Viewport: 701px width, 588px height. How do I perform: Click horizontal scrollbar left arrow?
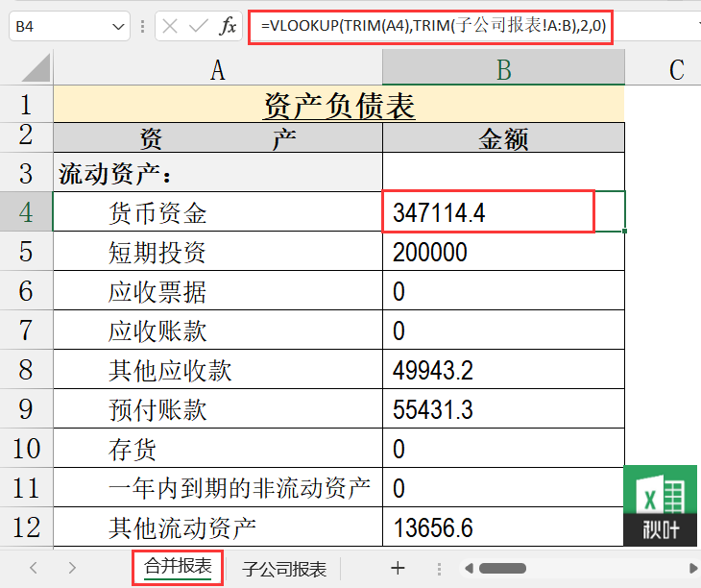click(x=469, y=569)
